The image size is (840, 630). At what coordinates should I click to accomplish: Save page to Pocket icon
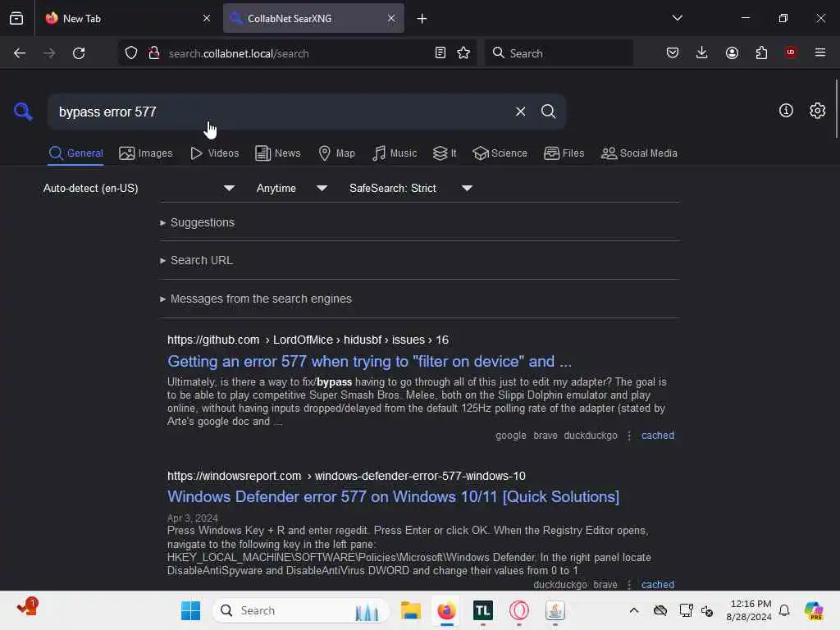pyautogui.click(x=673, y=53)
